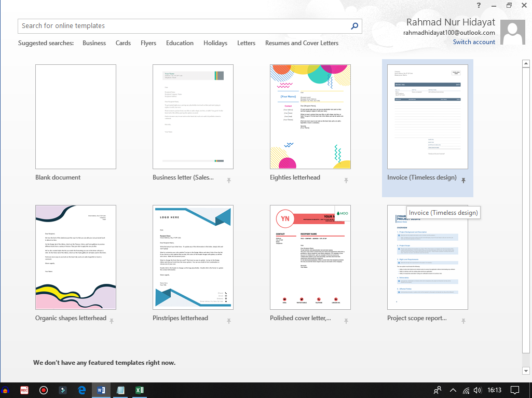This screenshot has width=532, height=398.
Task: Restore down the Word window
Action: point(509,5)
